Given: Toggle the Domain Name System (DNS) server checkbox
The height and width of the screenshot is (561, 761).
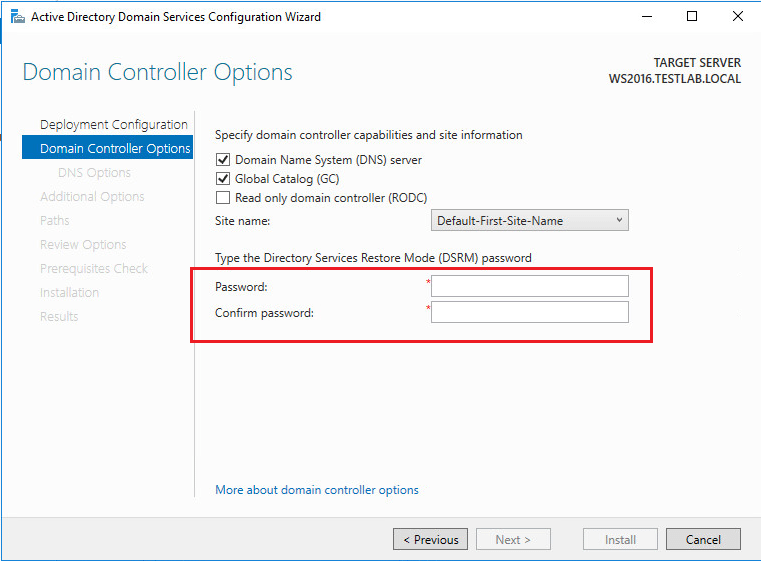Looking at the screenshot, I should click(223, 160).
